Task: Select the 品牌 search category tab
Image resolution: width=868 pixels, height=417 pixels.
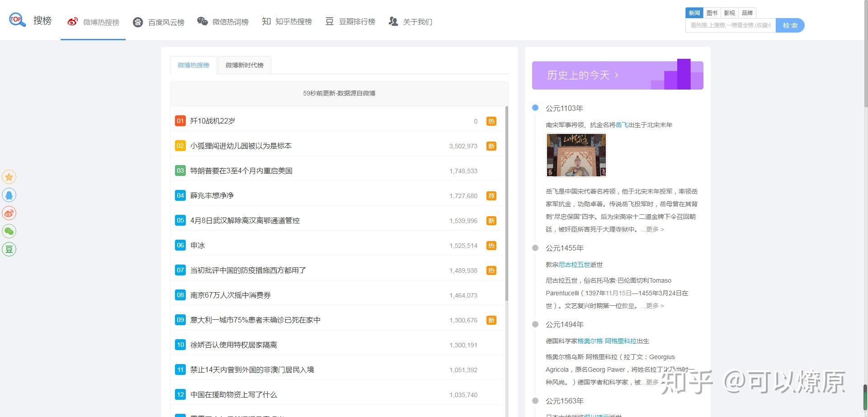Action: tap(747, 13)
